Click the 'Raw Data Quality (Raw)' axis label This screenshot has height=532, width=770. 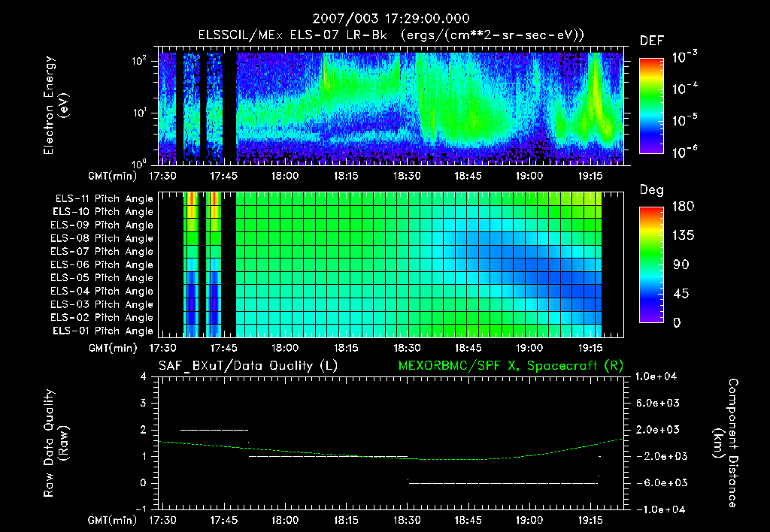[56, 443]
